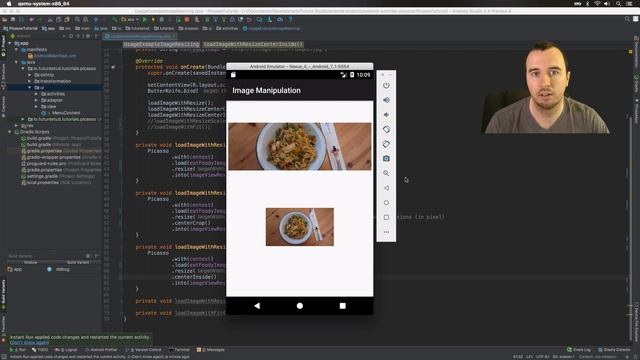
Task: Open the Logcat tool window tab
Action: click(x=67, y=350)
